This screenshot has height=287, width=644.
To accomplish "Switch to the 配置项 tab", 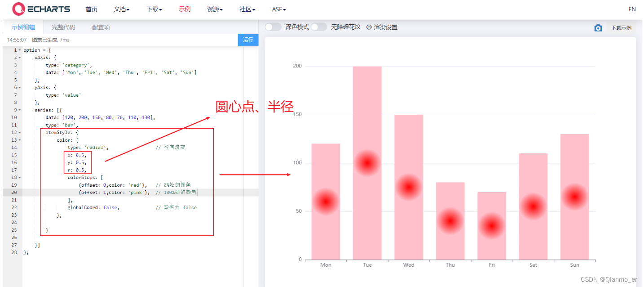I will 101,27.
